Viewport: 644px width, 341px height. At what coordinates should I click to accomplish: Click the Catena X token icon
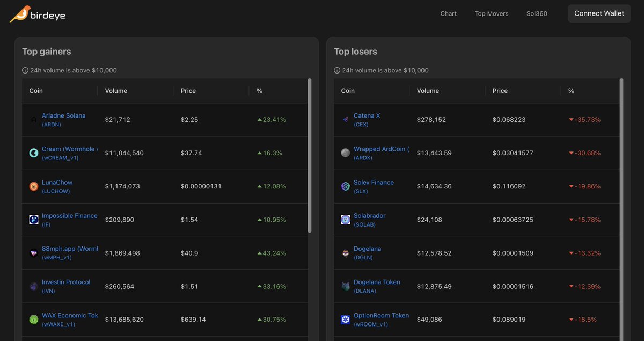click(x=346, y=120)
